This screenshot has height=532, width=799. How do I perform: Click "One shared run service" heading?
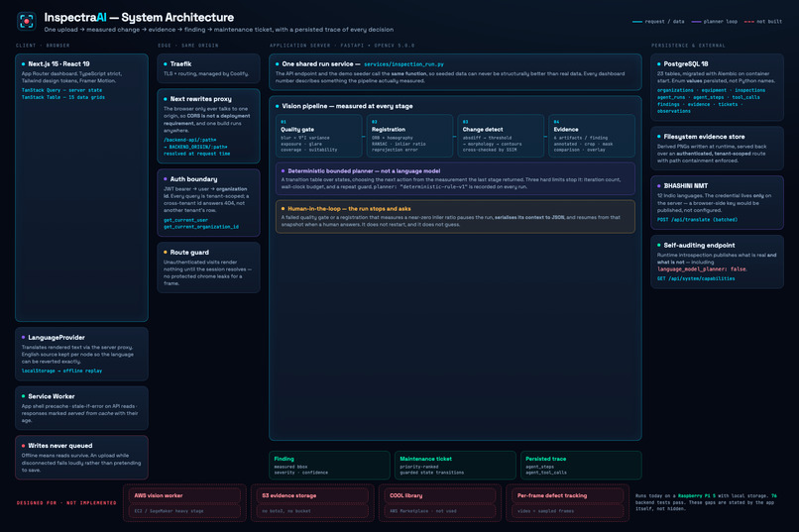tap(317, 64)
